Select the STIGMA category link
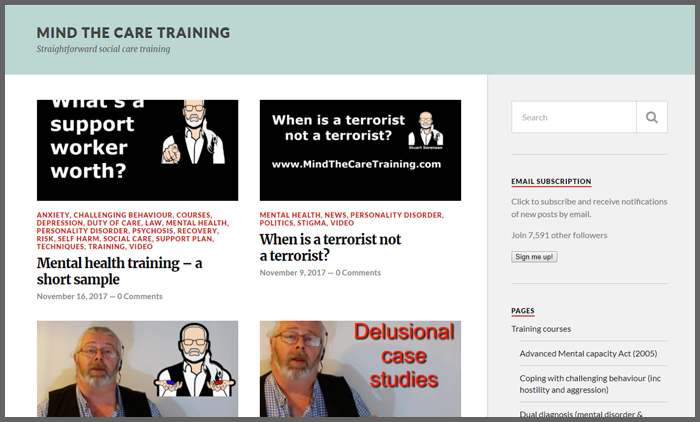700x422 pixels. coord(312,223)
